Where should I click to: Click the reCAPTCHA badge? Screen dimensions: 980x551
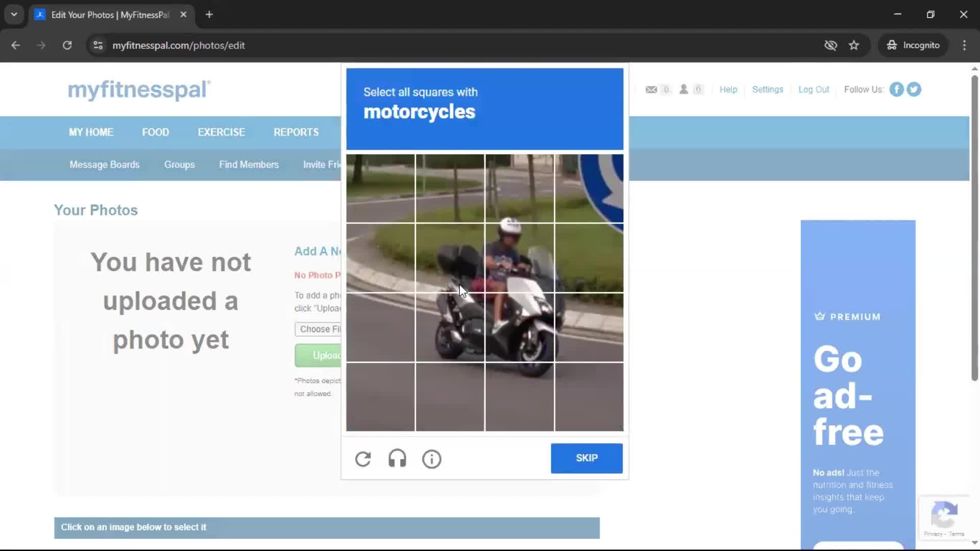[944, 518]
